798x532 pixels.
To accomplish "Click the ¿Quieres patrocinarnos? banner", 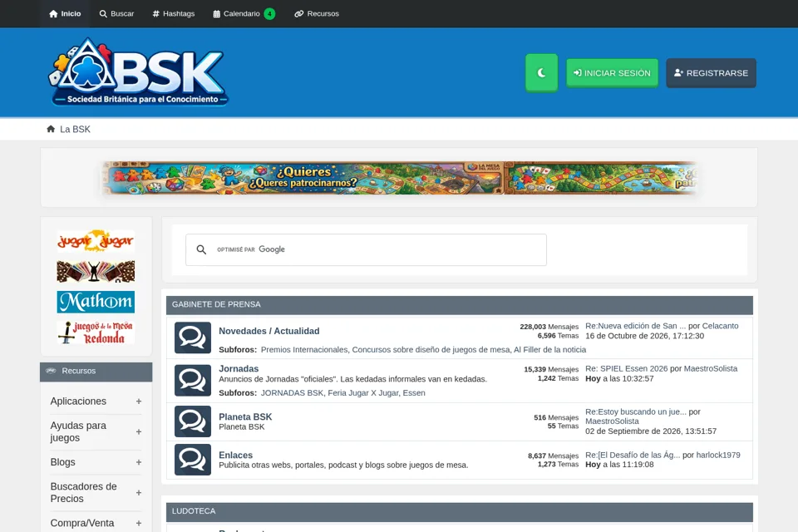I will click(x=399, y=178).
